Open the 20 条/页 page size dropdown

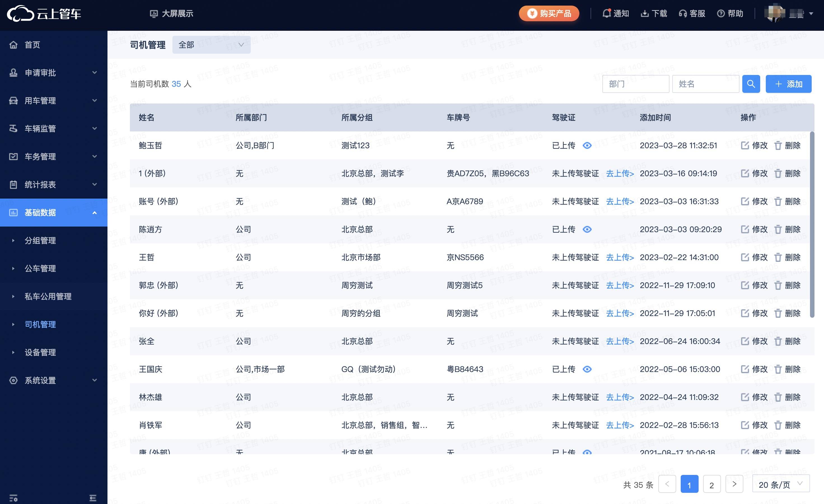click(781, 484)
